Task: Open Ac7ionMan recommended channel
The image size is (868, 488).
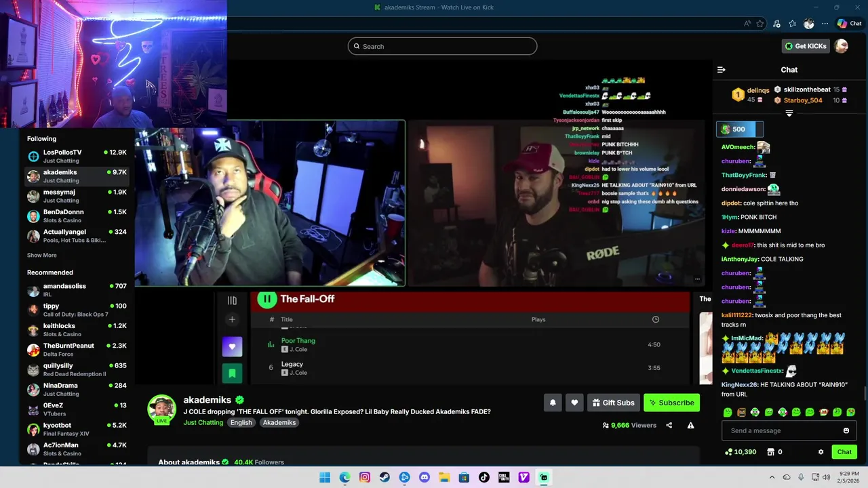Action: point(77,449)
